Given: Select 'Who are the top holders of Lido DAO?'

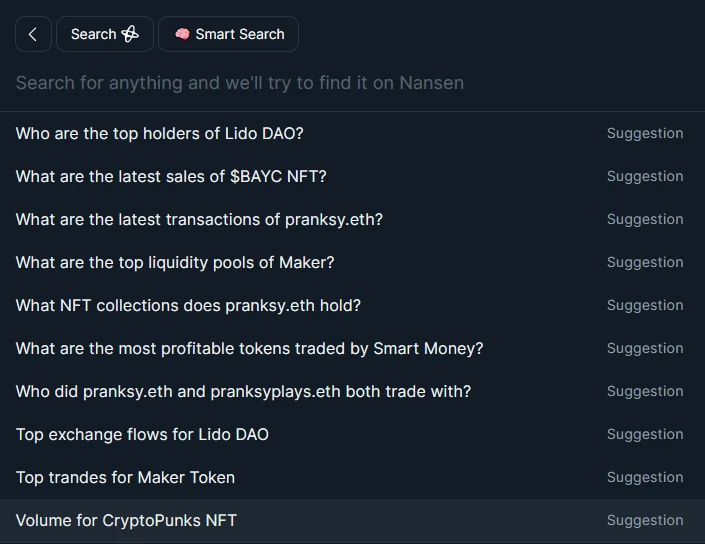Looking at the screenshot, I should [x=160, y=133].
